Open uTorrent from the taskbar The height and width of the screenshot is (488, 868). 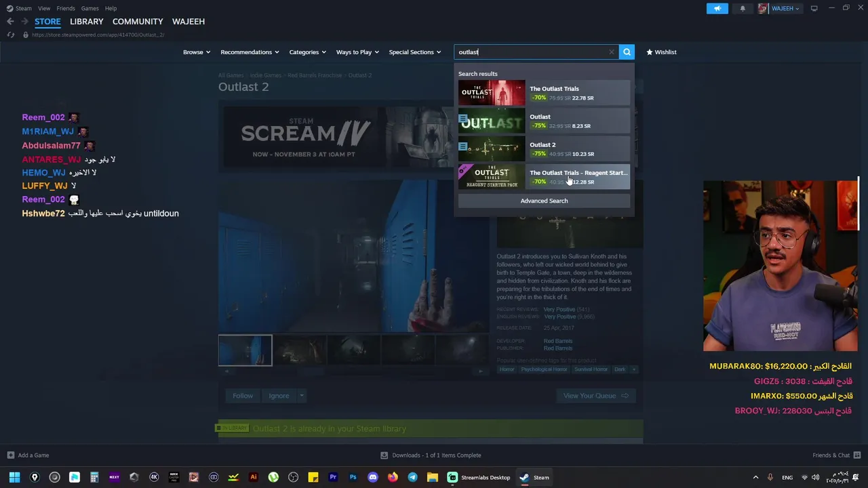point(273,477)
